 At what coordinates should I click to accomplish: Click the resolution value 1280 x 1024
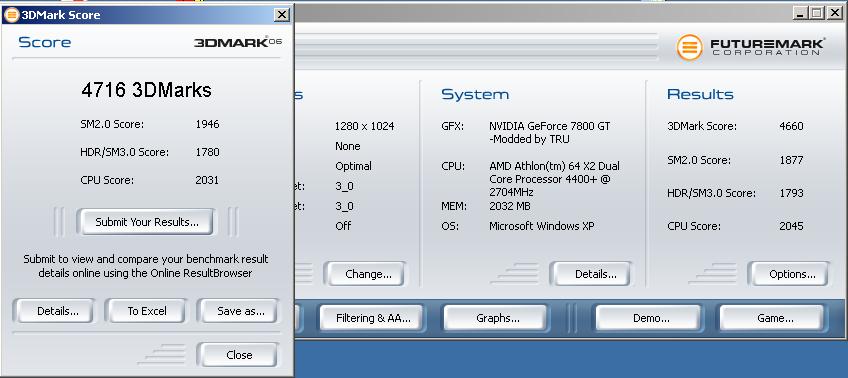point(365,127)
